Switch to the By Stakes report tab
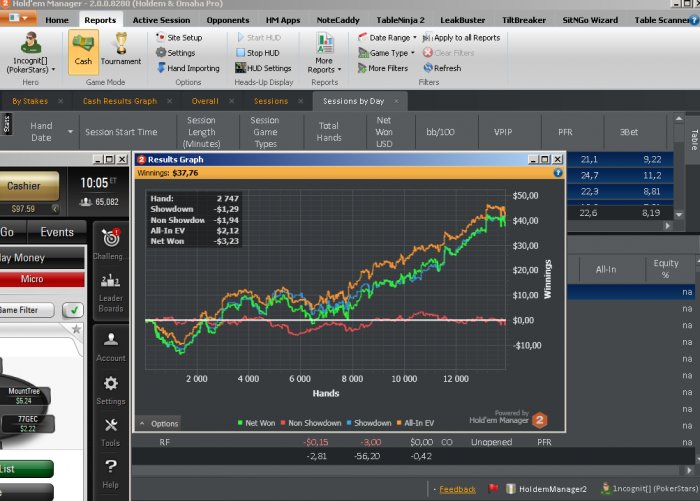This screenshot has height=501, width=700. [30, 101]
